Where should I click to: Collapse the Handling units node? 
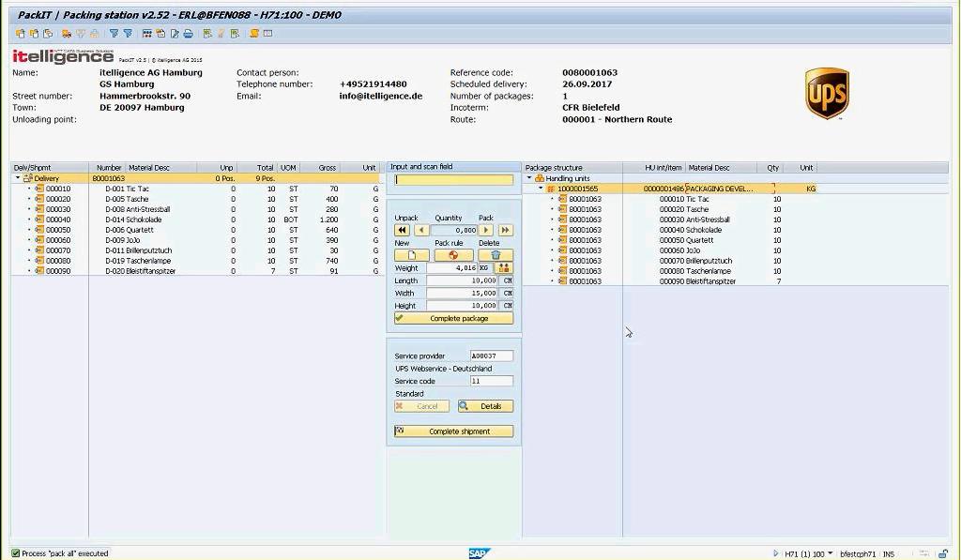coord(529,178)
